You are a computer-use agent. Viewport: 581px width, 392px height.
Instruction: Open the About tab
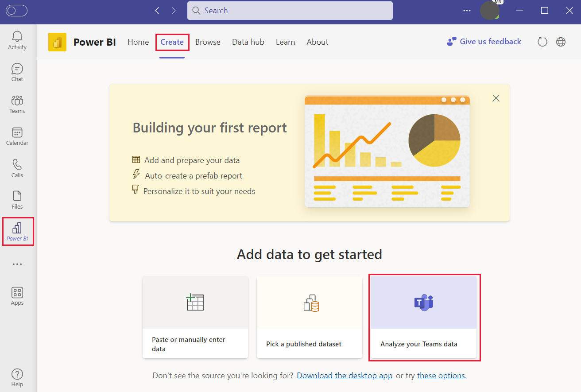pos(318,42)
